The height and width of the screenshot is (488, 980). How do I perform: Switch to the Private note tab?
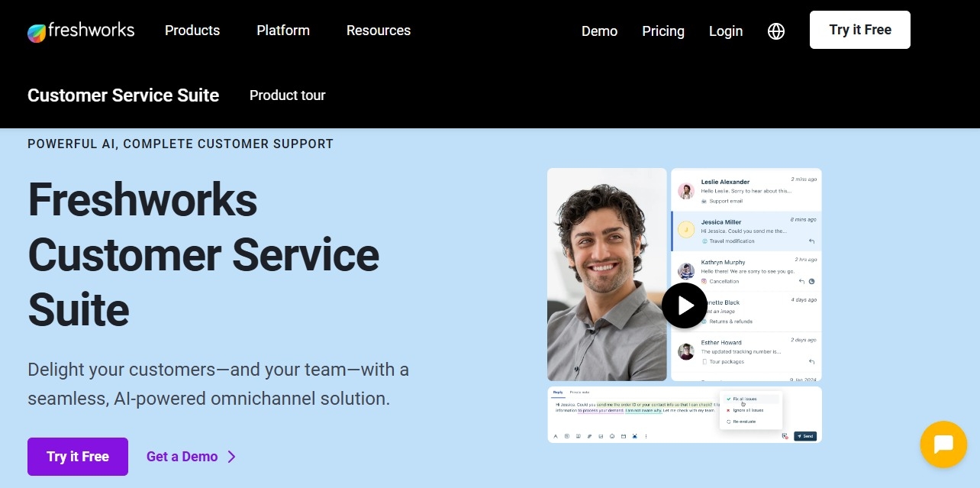point(579,393)
